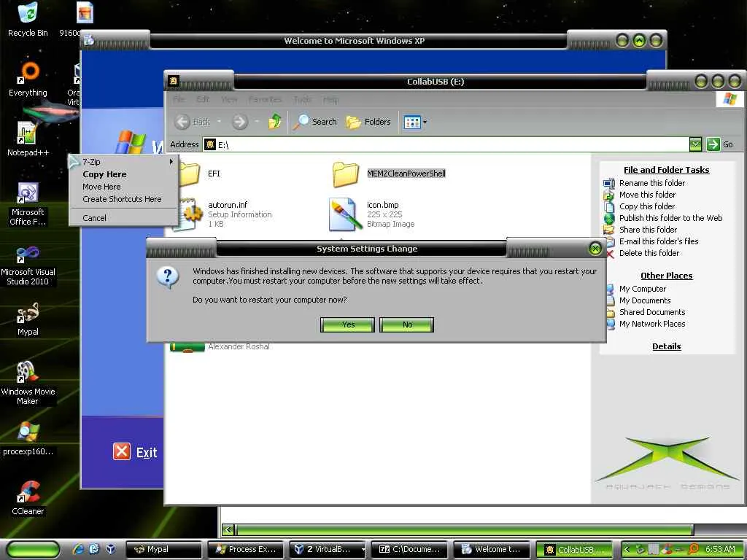Screen dimensions: 747x560
Task: Open Back button history dropdown arrow
Action: click(219, 122)
